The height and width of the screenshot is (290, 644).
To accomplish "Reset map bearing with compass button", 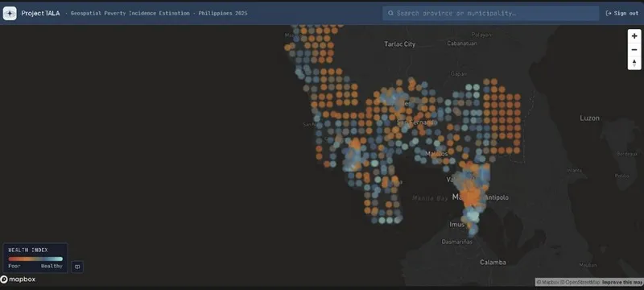I will click(634, 64).
